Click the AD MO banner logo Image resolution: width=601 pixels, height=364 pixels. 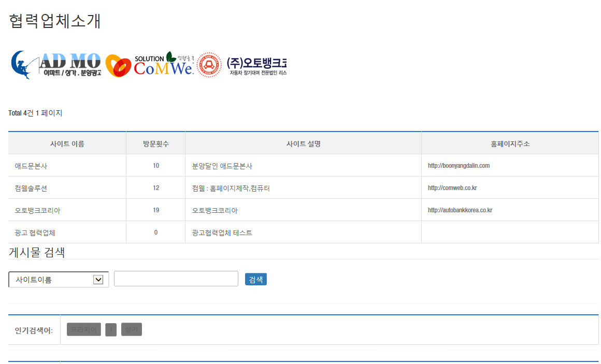[x=56, y=65]
